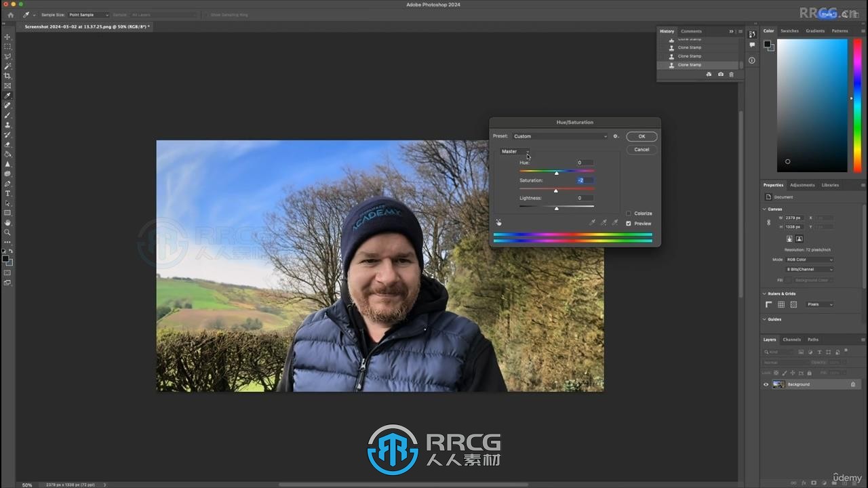Select the Pen tool
Screen dimensions: 868x488
[7, 184]
